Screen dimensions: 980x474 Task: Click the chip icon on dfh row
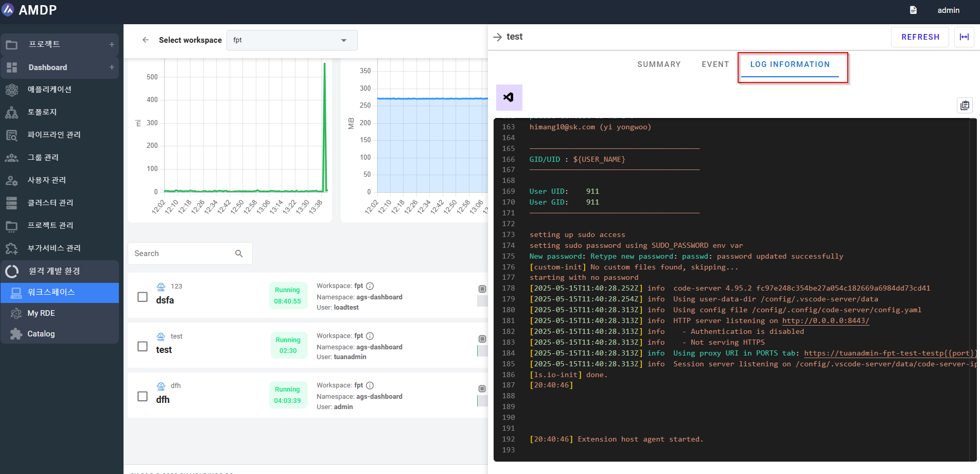click(x=482, y=389)
